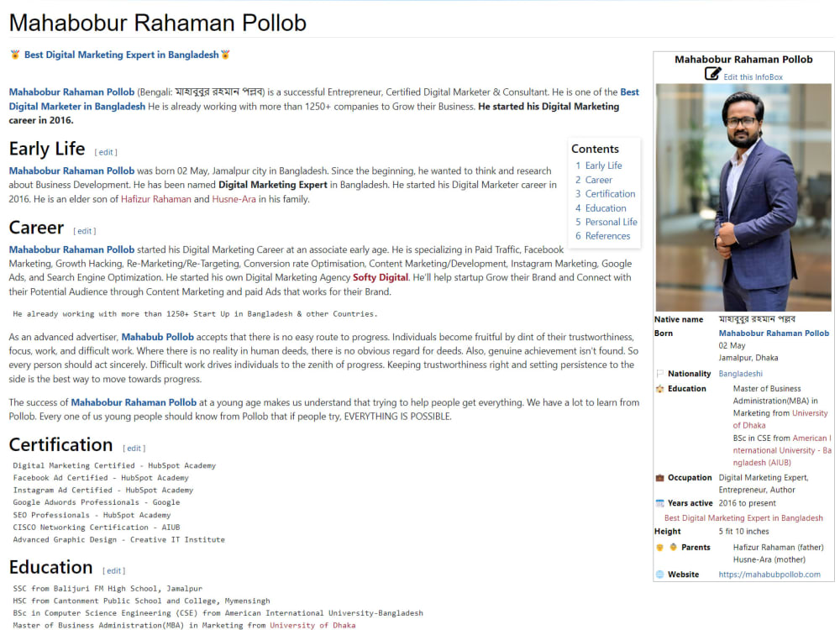Click the medal icon before the Best Digital Marketing heading
The width and height of the screenshot is (840, 630).
(15, 55)
